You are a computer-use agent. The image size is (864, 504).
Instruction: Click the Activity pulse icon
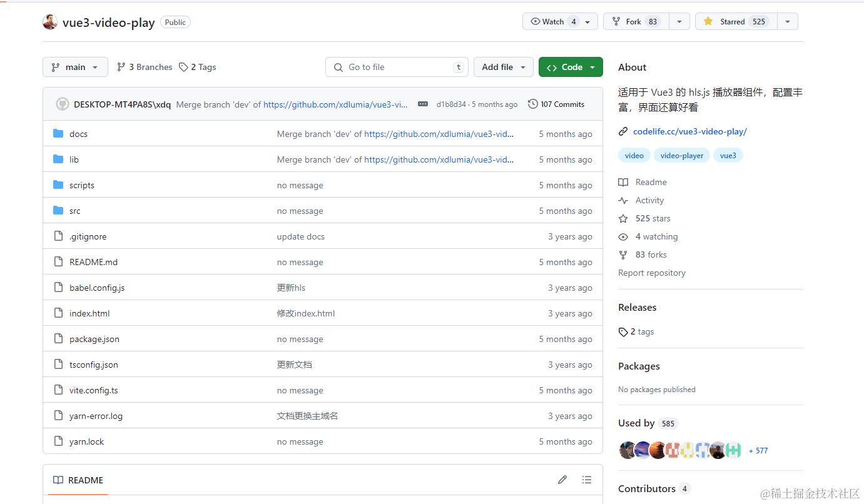click(x=623, y=200)
